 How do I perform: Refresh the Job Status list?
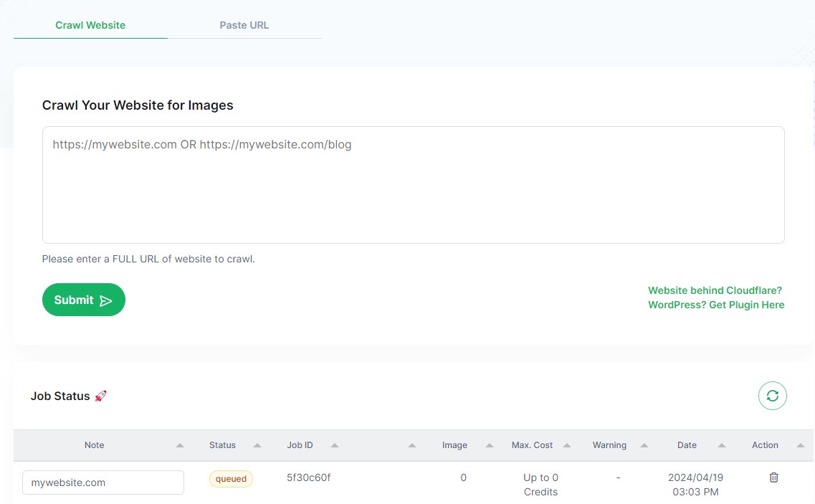click(772, 395)
